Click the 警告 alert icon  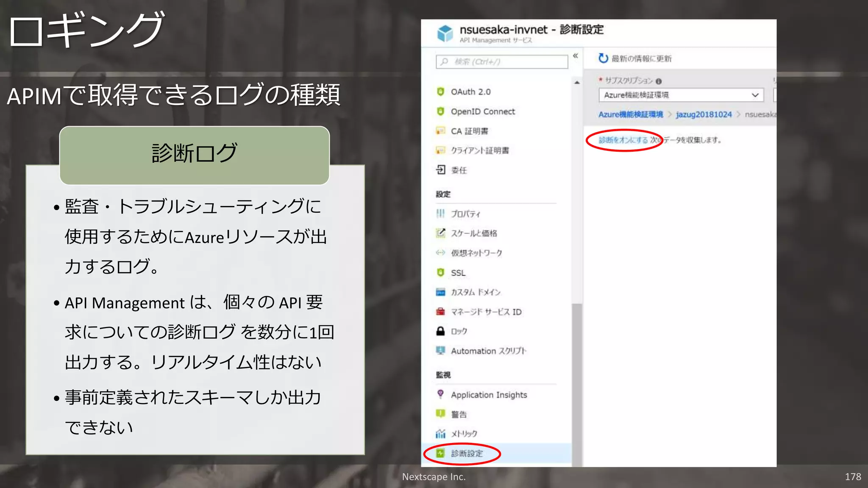pyautogui.click(x=440, y=414)
